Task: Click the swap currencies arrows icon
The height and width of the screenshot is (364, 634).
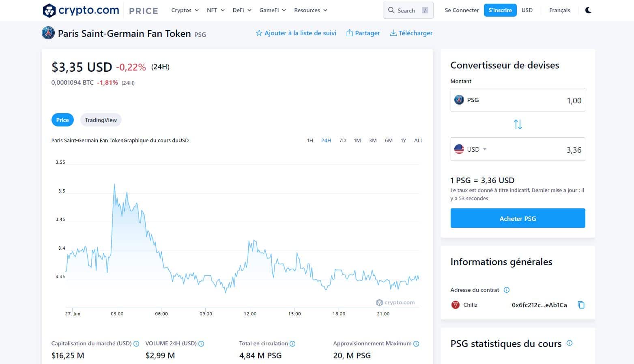Action: [518, 124]
